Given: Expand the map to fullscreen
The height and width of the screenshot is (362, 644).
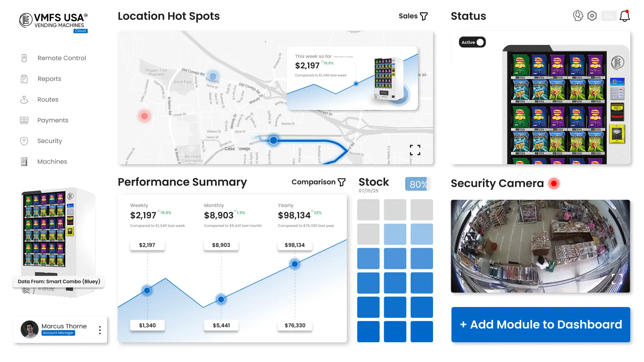Looking at the screenshot, I should (x=415, y=150).
